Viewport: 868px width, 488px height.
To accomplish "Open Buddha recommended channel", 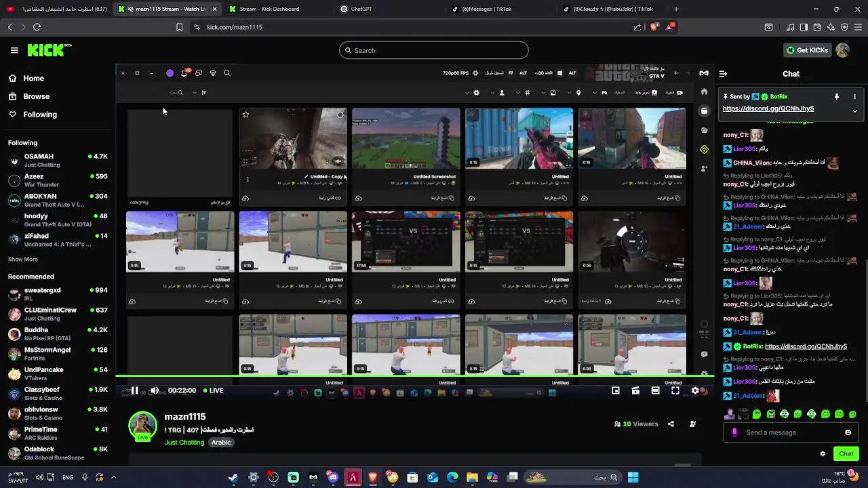I will (x=58, y=334).
